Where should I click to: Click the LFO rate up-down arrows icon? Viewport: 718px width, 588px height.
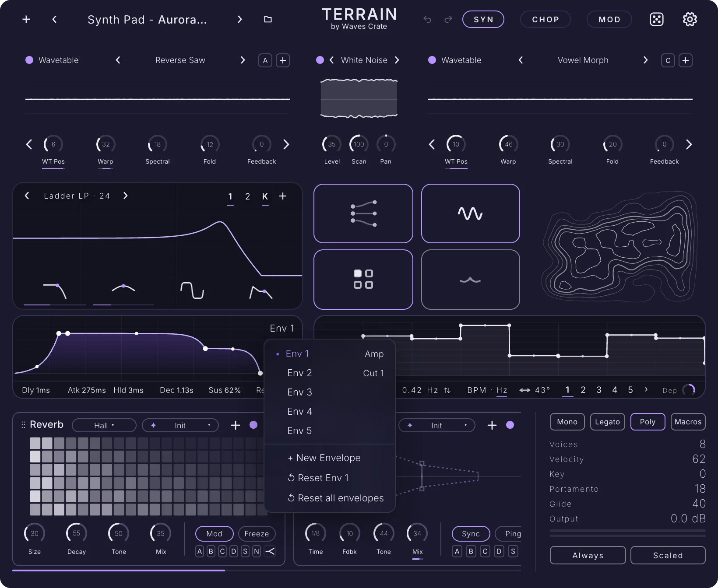coord(447,390)
